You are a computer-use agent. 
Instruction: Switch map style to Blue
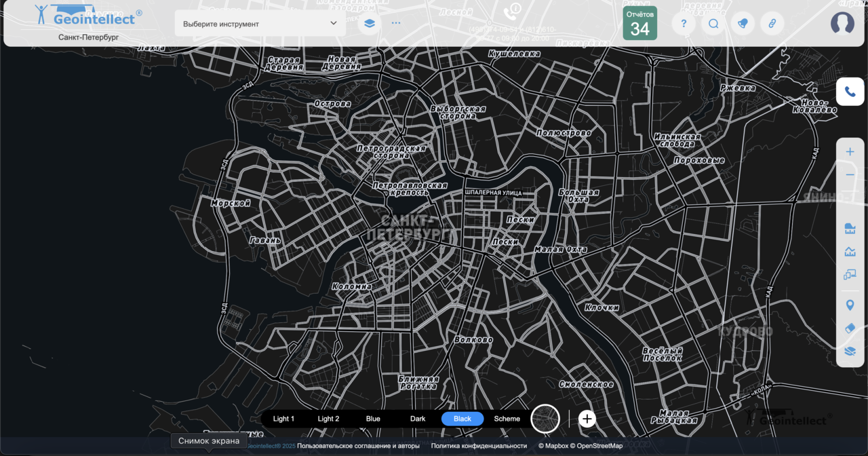click(373, 419)
